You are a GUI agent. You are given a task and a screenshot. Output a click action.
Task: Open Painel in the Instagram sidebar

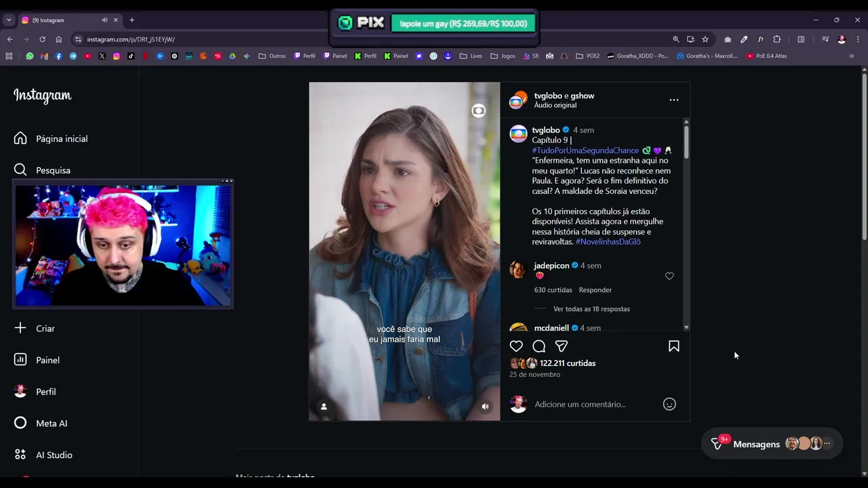(37, 360)
